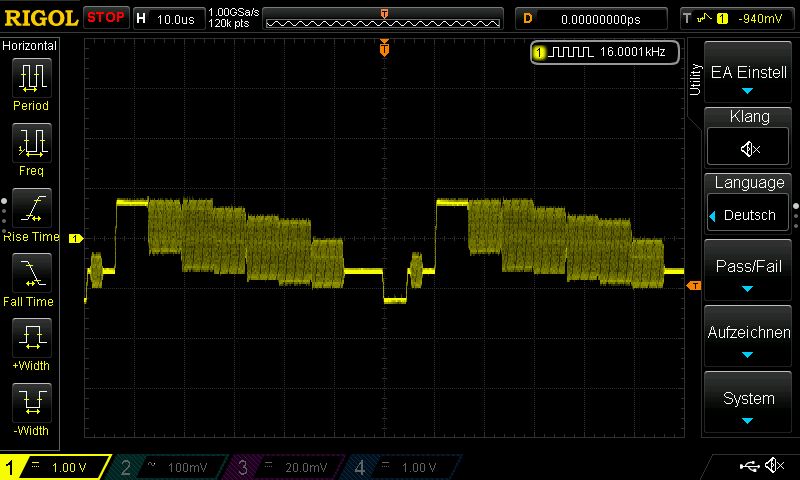Image resolution: width=800 pixels, height=480 pixels.
Task: Select channel 1 label at 1.00 V
Action: tap(55, 467)
